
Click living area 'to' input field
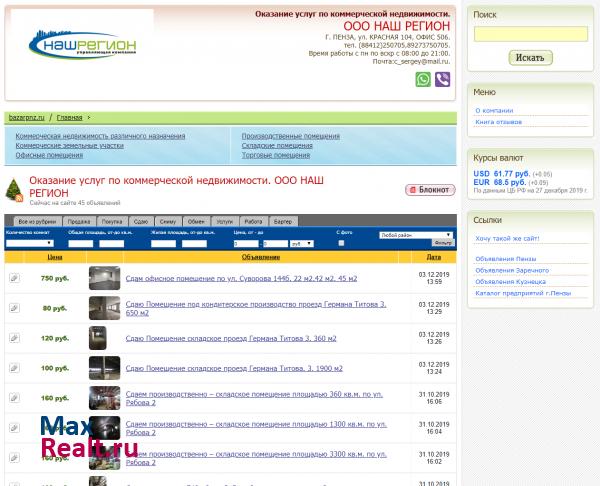point(194,244)
